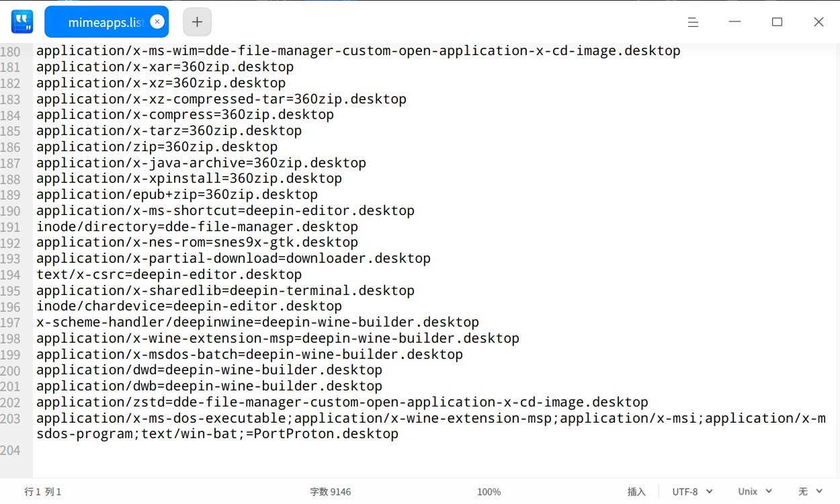Click the 100% zoom level in status bar
840x504 pixels.
point(489,492)
